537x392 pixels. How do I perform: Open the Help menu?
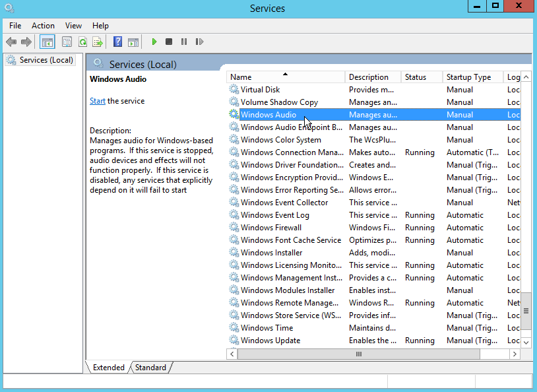(x=100, y=26)
